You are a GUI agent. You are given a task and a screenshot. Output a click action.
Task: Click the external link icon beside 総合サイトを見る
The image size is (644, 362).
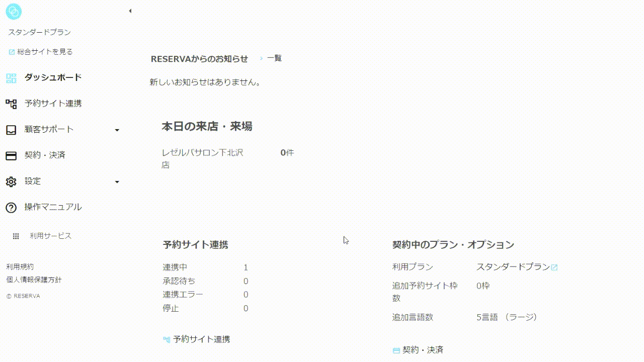point(12,52)
